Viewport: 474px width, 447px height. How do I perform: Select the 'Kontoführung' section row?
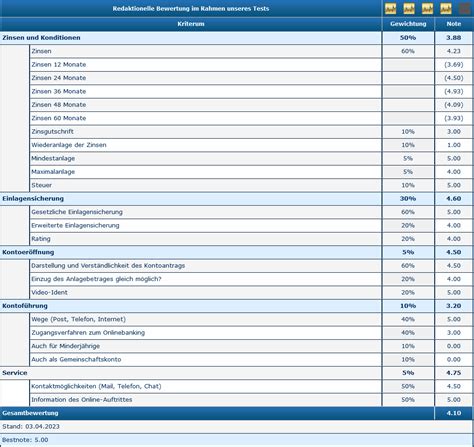pos(237,306)
